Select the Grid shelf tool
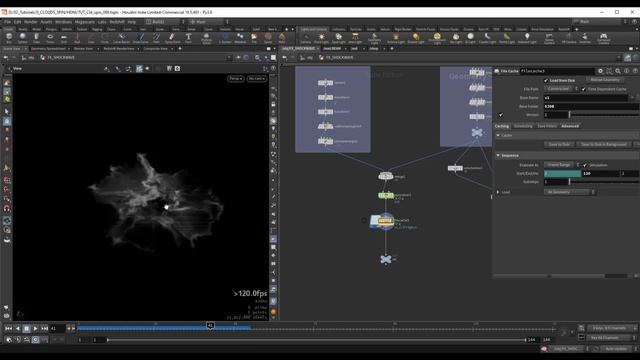 pos(64,38)
